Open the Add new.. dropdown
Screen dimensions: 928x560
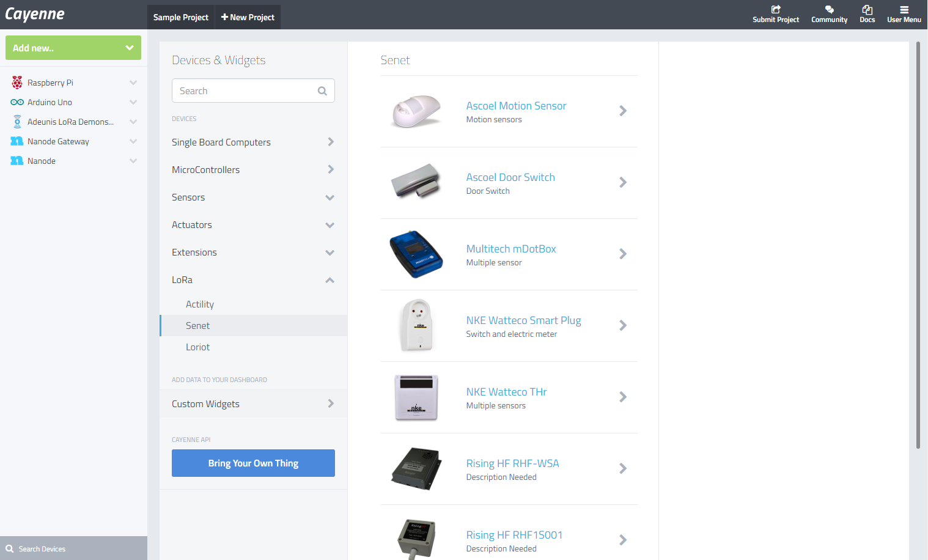73,48
